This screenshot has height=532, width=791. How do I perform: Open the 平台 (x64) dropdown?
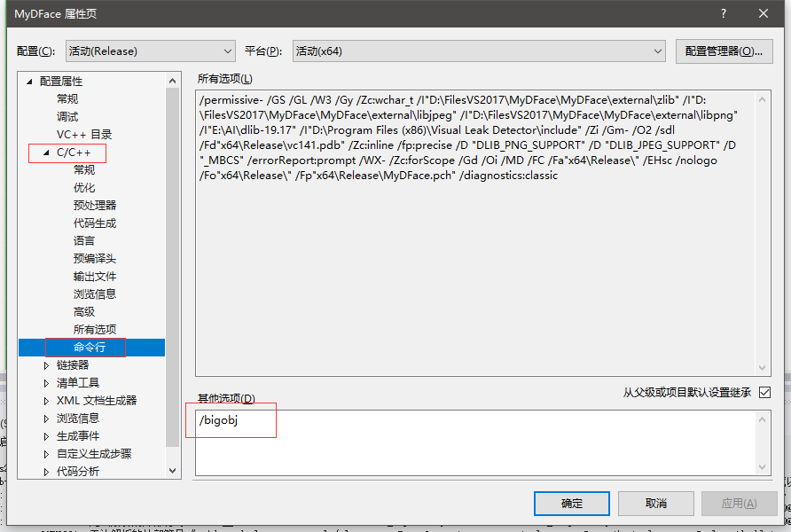tap(479, 51)
